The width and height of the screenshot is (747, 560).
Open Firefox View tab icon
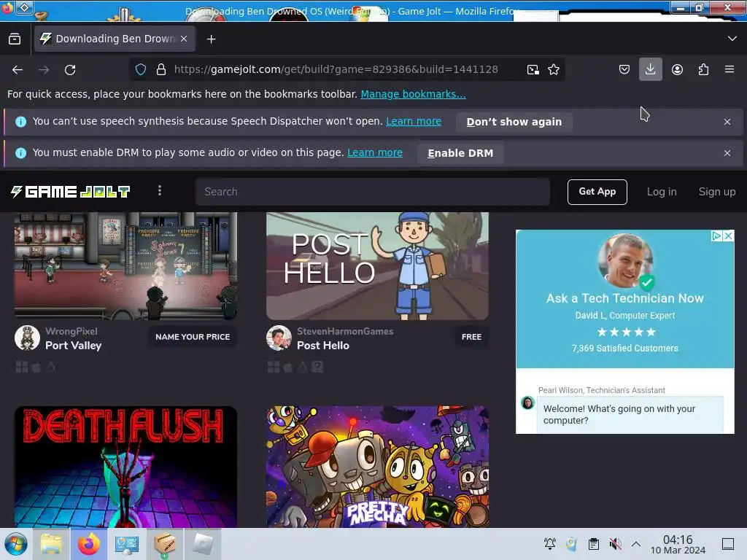(x=15, y=39)
